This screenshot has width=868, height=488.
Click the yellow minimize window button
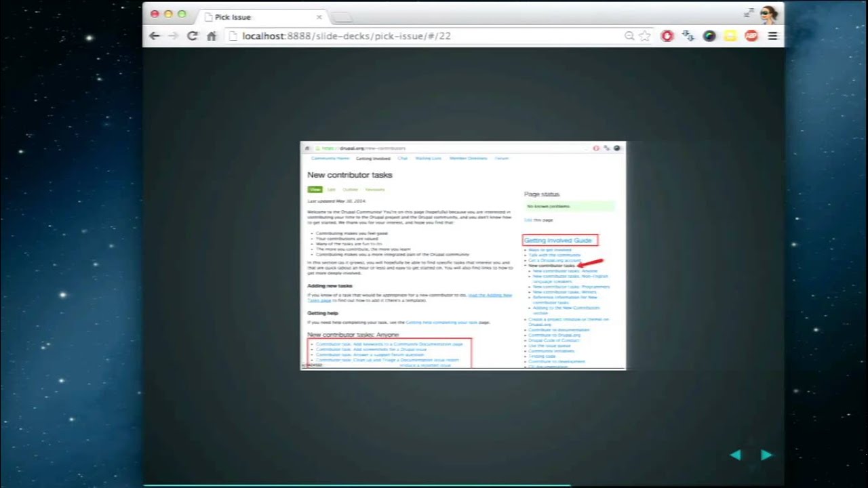168,14
